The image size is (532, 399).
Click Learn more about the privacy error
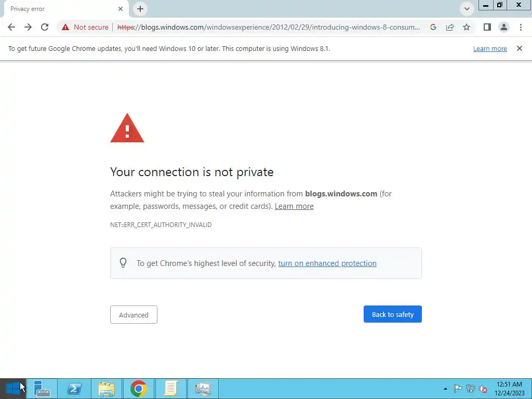coord(294,206)
